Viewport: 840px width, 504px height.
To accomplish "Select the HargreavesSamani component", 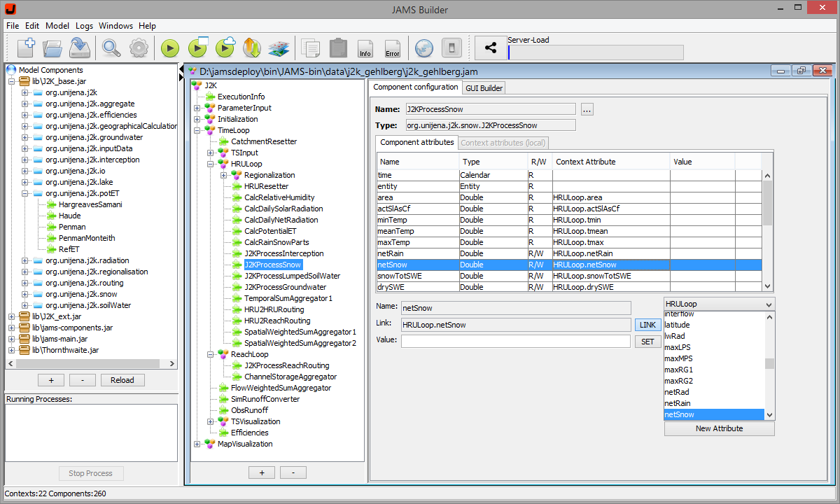I will click(x=90, y=204).
